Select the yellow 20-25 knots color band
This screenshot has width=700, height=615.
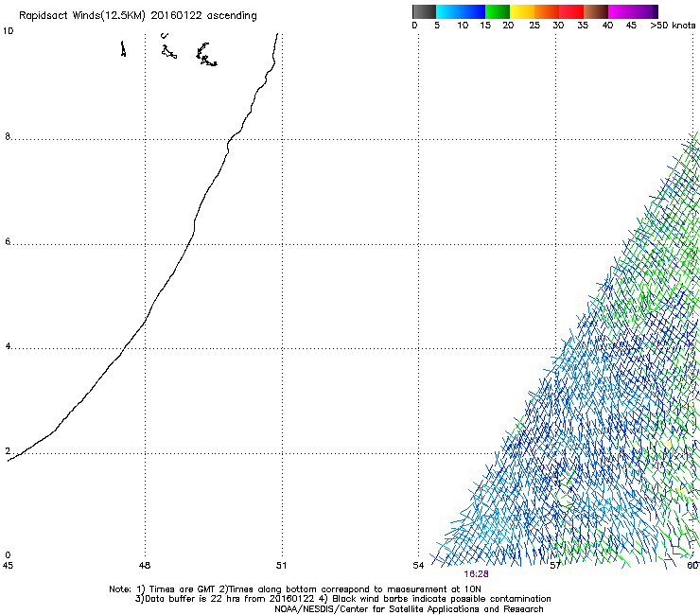point(522,11)
